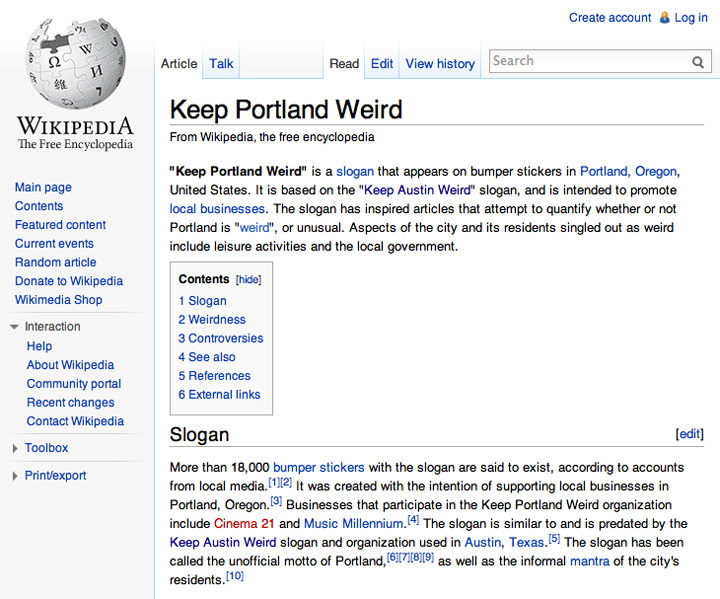Open Featured content

[60, 225]
